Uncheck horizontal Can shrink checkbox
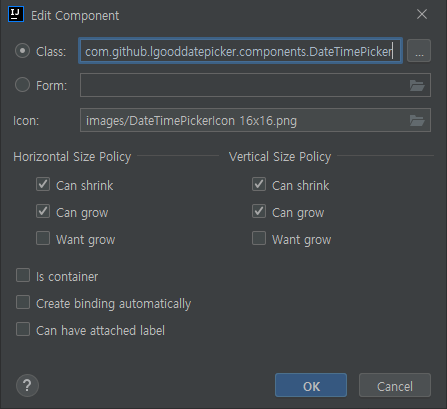Image resolution: width=447 pixels, height=409 pixels. (43, 184)
